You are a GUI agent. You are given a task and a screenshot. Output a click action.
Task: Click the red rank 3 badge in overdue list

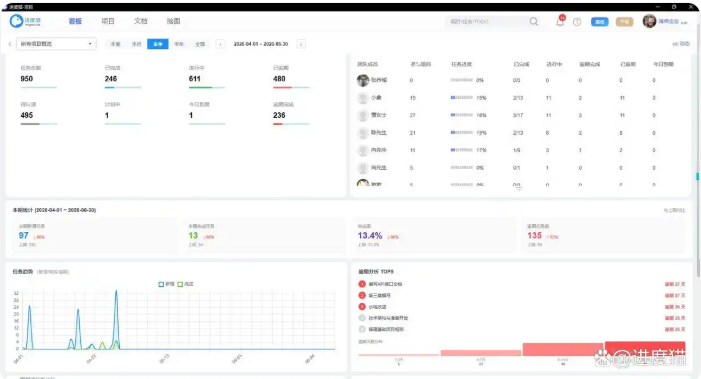[x=362, y=307]
